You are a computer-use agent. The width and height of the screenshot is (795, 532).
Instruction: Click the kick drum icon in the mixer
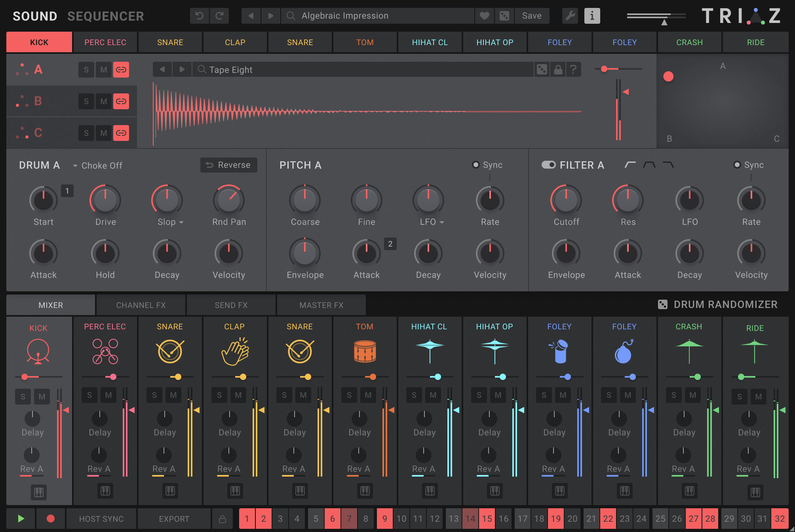point(38,350)
